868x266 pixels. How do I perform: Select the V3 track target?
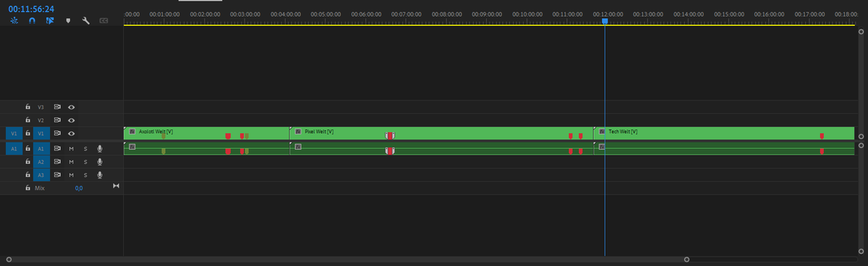tap(41, 106)
